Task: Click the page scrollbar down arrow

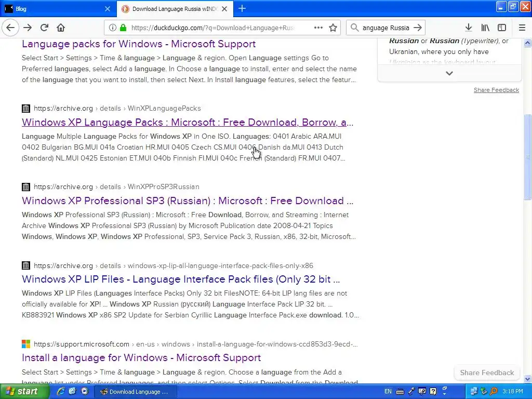Action: coord(528,379)
